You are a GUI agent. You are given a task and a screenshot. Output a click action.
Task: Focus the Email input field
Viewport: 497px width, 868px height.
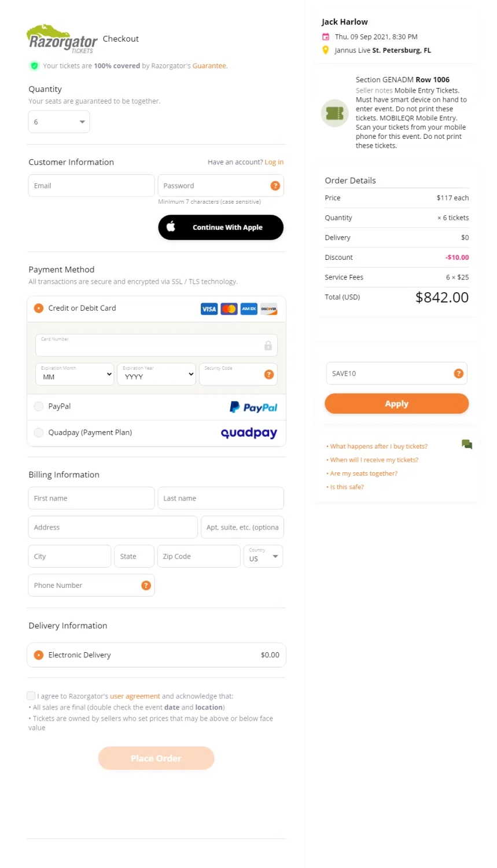click(91, 186)
